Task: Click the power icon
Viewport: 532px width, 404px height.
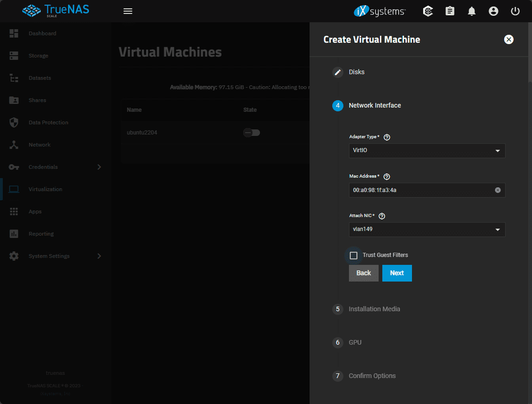Action: [x=515, y=11]
